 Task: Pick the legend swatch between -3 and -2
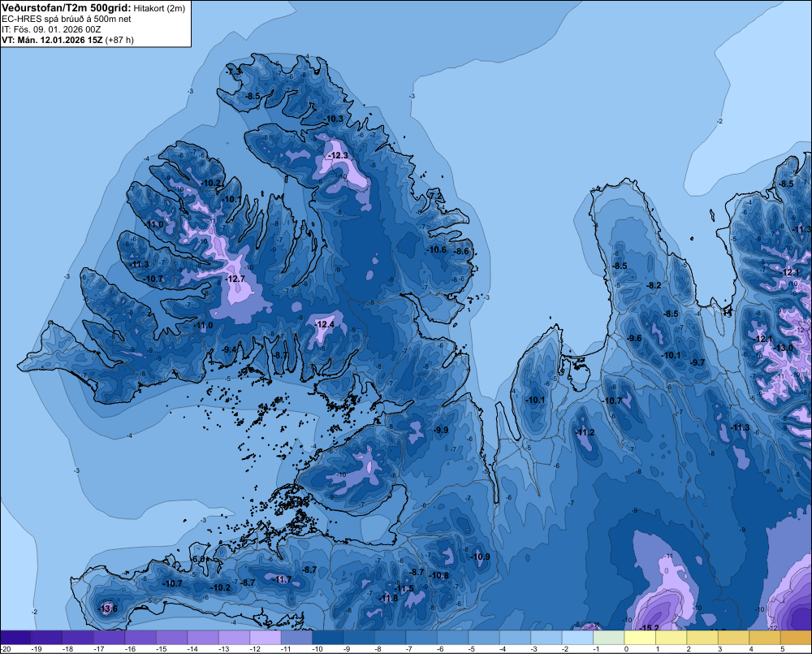point(546,638)
